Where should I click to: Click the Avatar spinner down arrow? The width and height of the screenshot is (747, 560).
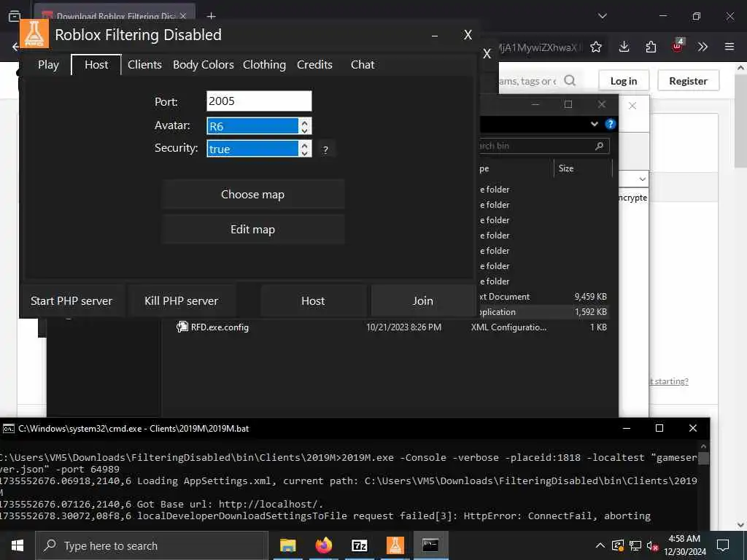(304, 130)
